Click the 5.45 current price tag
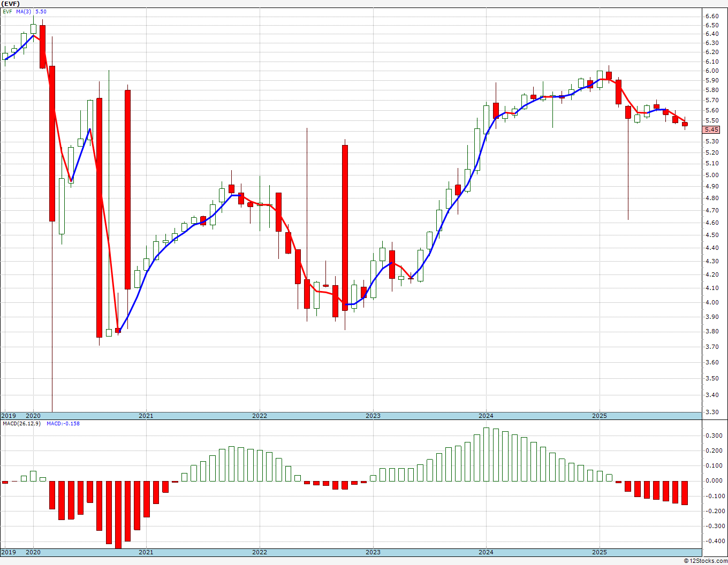The height and width of the screenshot is (565, 728). pos(711,129)
